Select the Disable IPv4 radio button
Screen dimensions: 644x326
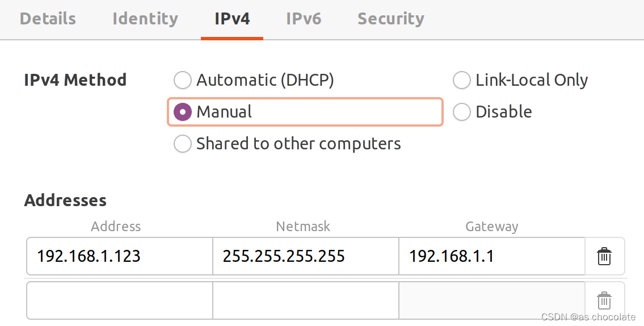coord(462,112)
